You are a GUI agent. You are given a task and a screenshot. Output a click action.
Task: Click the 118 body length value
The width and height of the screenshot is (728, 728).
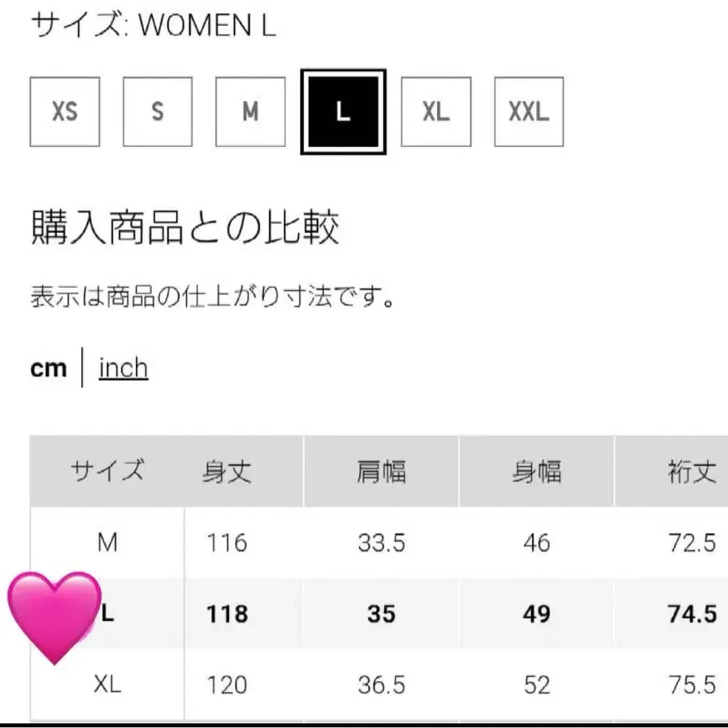pyautogui.click(x=226, y=615)
